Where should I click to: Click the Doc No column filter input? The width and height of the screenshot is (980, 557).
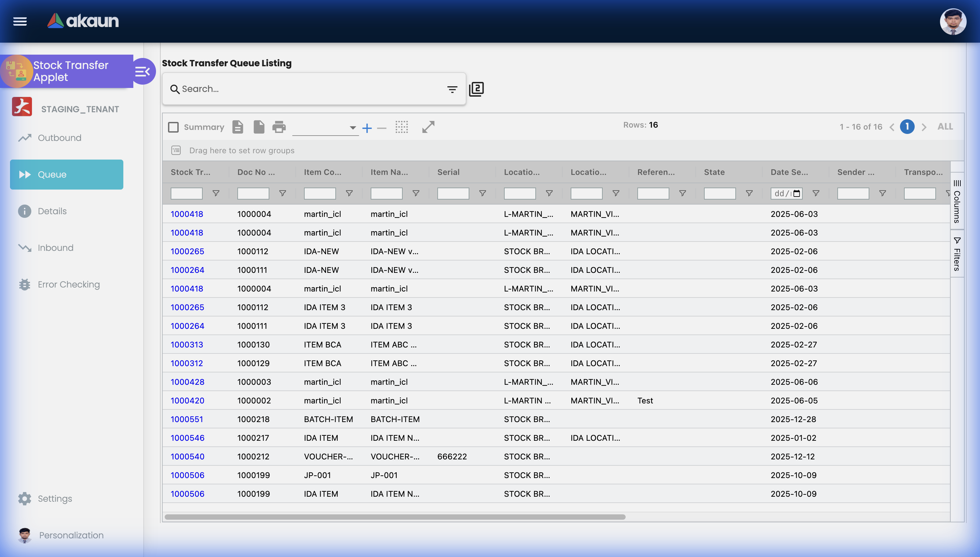point(253,194)
